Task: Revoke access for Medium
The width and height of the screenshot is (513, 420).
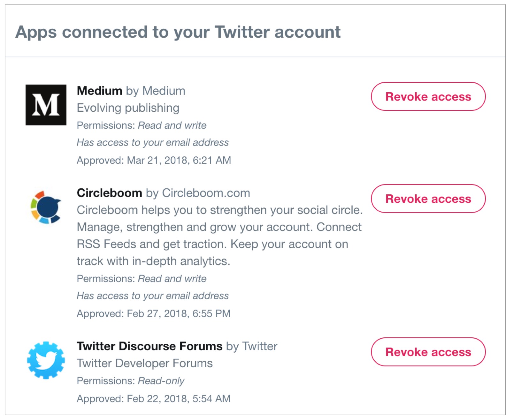Action: pos(428,97)
